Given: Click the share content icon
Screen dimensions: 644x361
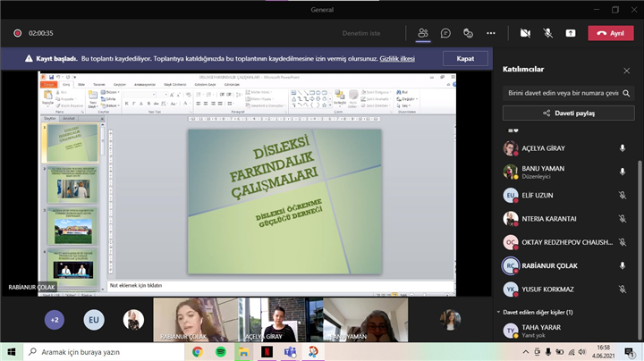Looking at the screenshot, I should pos(571,33).
